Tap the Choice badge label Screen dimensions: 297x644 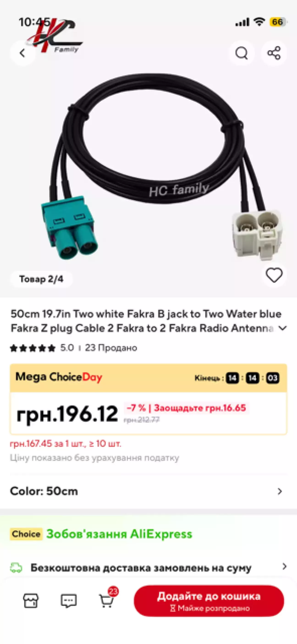tap(26, 534)
